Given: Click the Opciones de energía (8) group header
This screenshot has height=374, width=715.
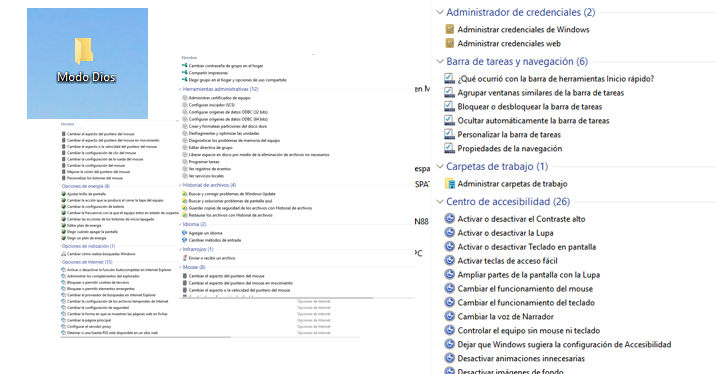Looking at the screenshot, I should click(86, 186).
